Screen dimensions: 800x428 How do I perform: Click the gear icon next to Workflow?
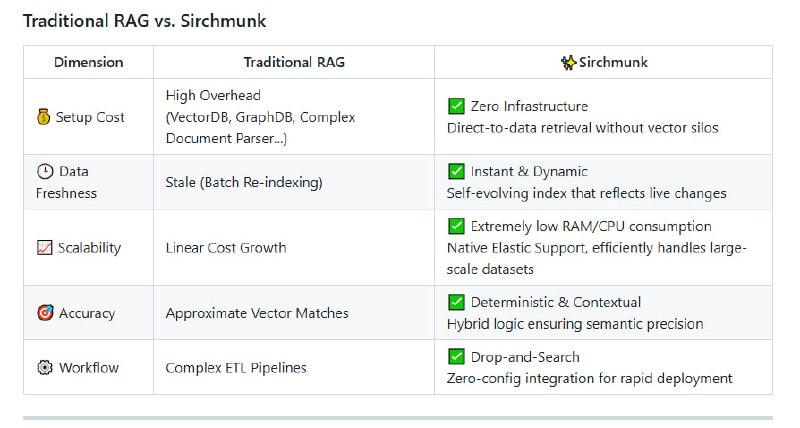44,367
